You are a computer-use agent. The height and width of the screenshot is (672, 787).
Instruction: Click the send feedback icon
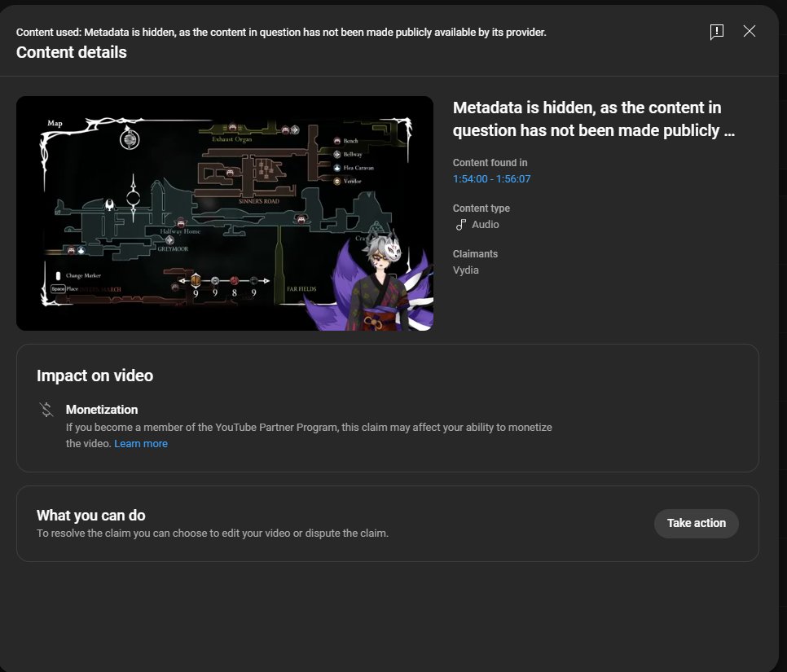717,32
